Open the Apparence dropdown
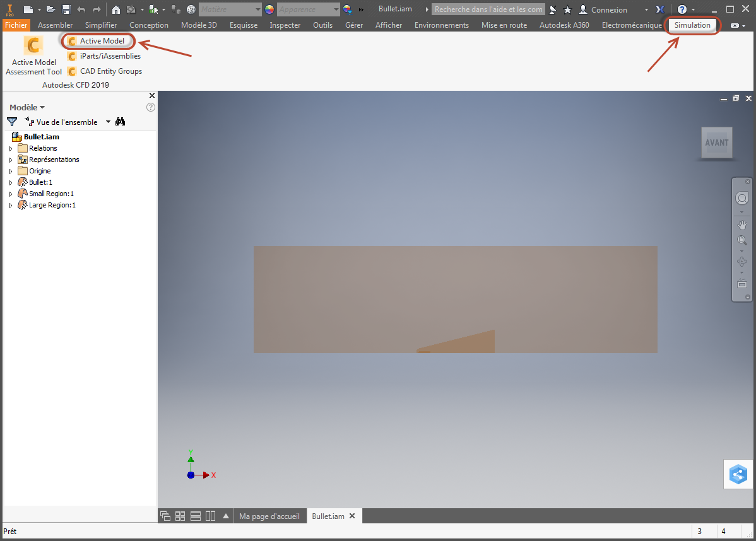The height and width of the screenshot is (541, 756). pyautogui.click(x=308, y=9)
